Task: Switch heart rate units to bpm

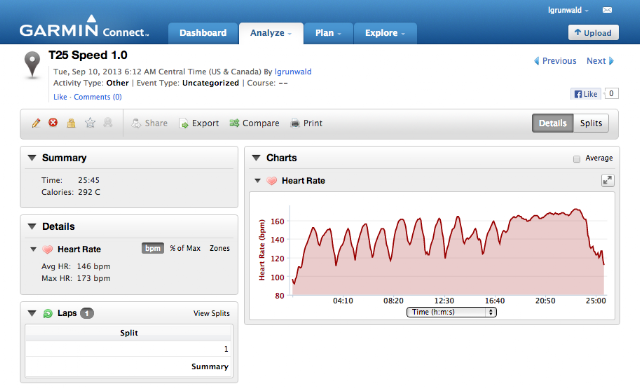Action: (153, 248)
